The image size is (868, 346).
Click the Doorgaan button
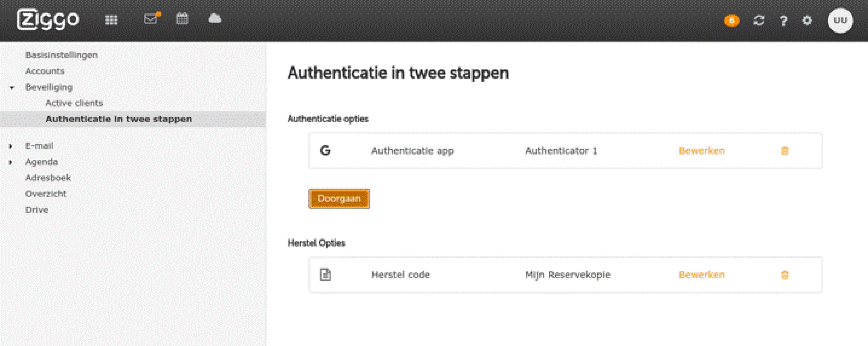pyautogui.click(x=339, y=199)
